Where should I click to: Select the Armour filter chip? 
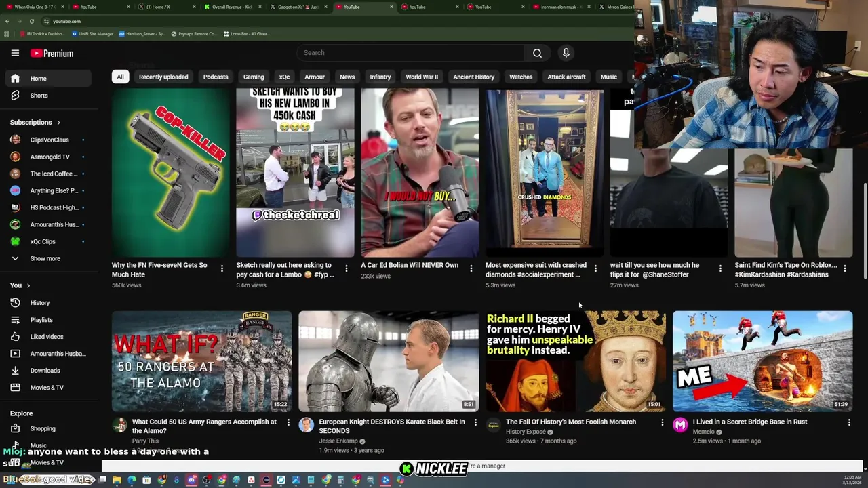315,77
